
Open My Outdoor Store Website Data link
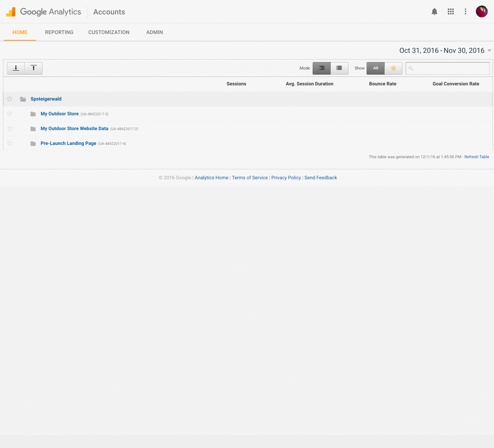point(74,129)
